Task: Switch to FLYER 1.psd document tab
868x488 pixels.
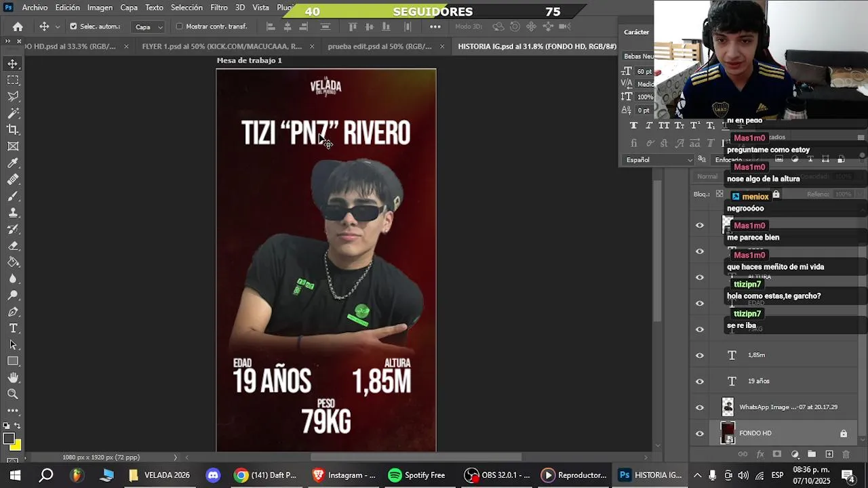Action: click(x=222, y=47)
